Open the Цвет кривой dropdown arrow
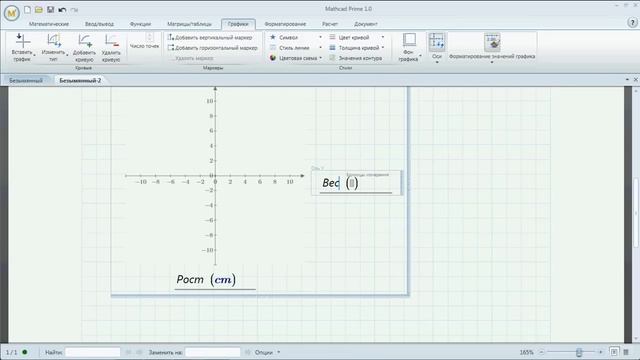 [x=383, y=37]
